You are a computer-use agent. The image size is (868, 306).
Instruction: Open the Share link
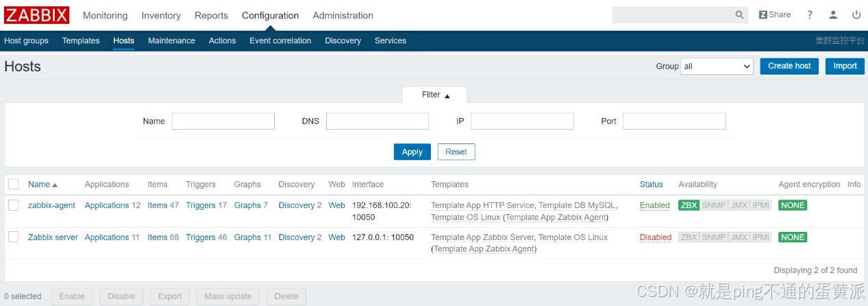(775, 14)
